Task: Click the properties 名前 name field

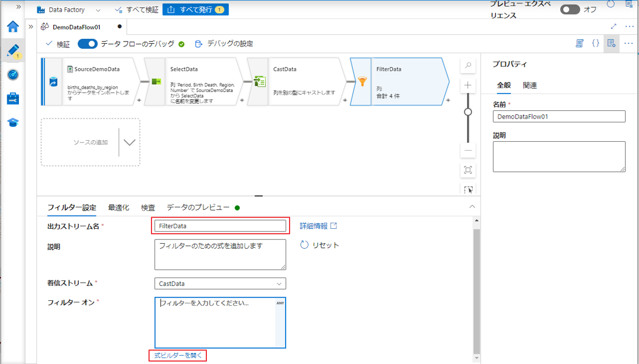Action: (559, 116)
